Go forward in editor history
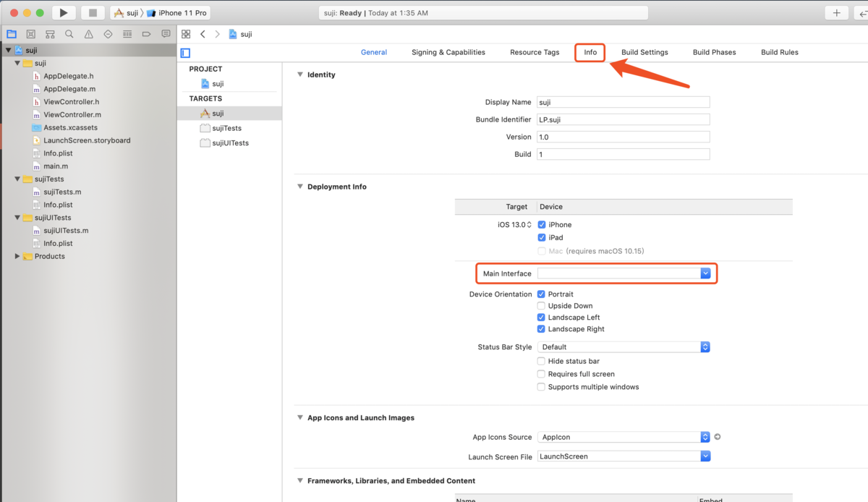868x502 pixels. click(x=217, y=34)
